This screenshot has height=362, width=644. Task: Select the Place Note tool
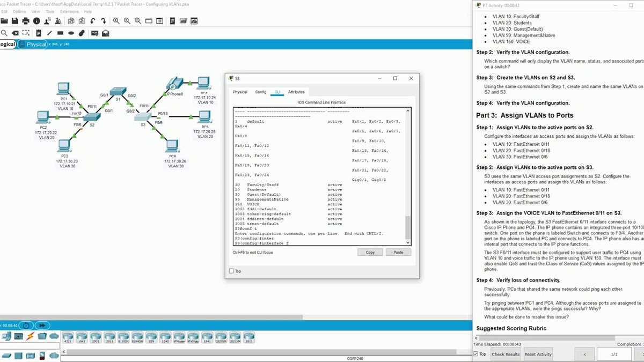(x=38, y=33)
